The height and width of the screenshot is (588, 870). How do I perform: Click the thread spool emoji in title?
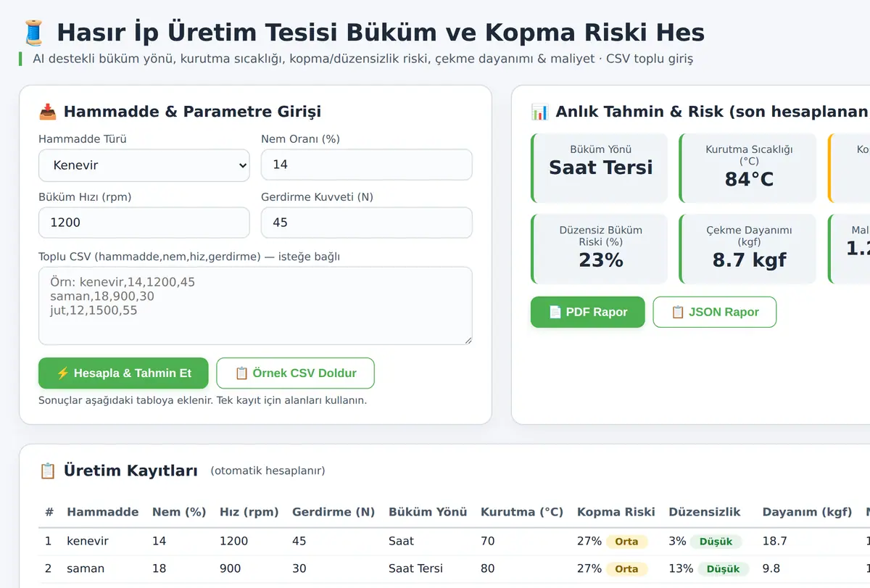(33, 33)
